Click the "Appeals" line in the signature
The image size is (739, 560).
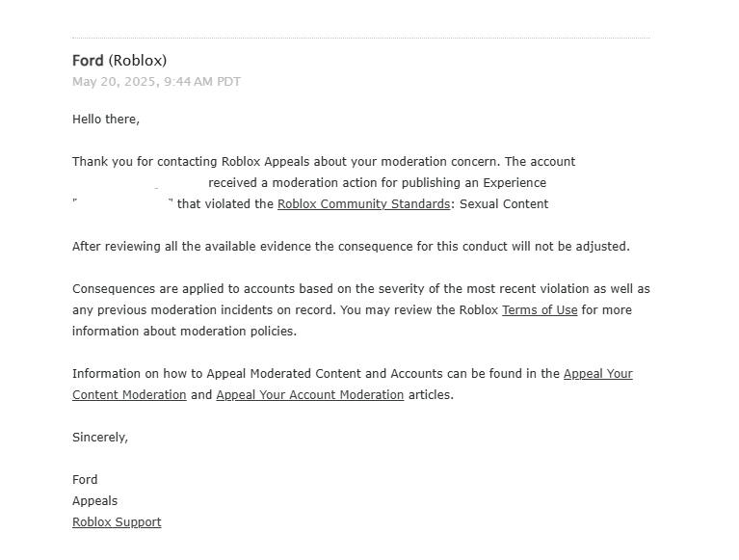click(x=94, y=501)
